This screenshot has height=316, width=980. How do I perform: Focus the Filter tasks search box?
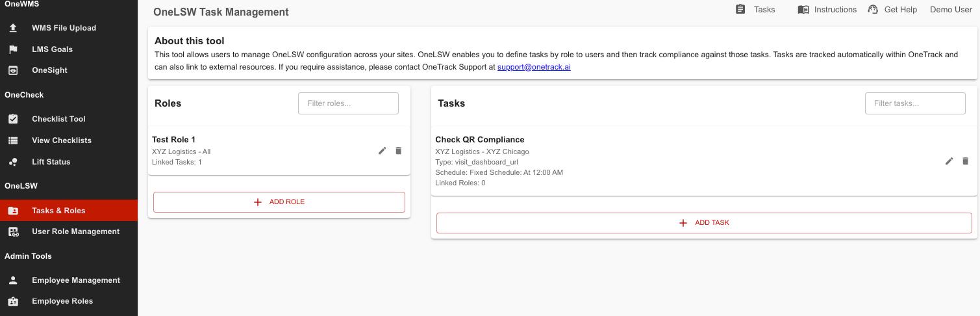click(915, 103)
